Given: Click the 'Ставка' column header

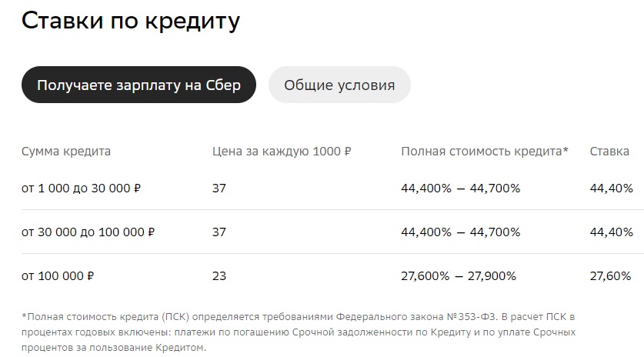Looking at the screenshot, I should [x=609, y=151].
